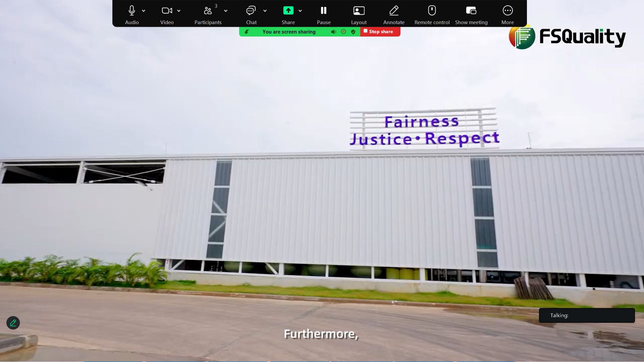644x362 pixels.
Task: Open the Participants panel
Action: point(208,11)
